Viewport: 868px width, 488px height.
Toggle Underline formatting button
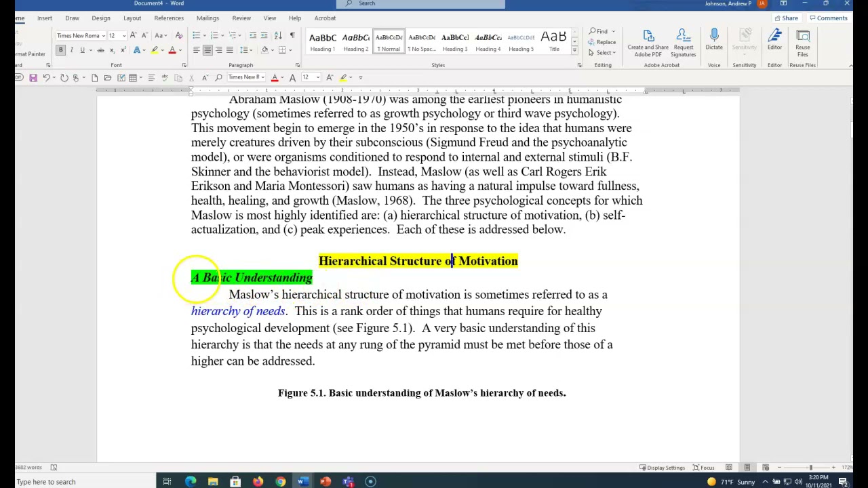point(83,50)
